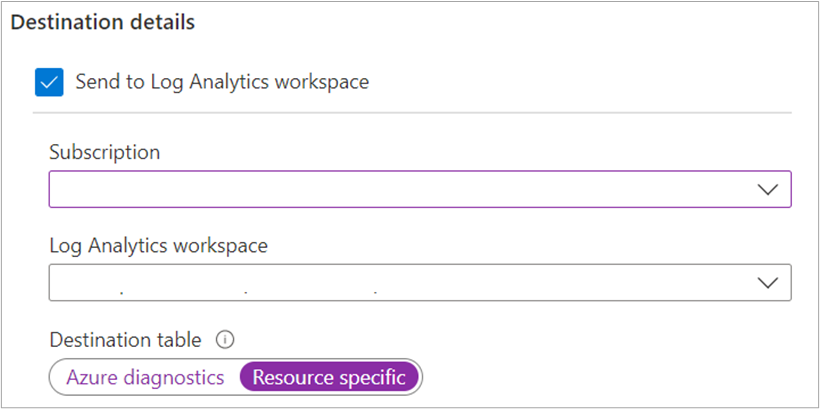Focus the empty Subscription input area
Viewport: 820px width, 409px height.
(x=403, y=189)
